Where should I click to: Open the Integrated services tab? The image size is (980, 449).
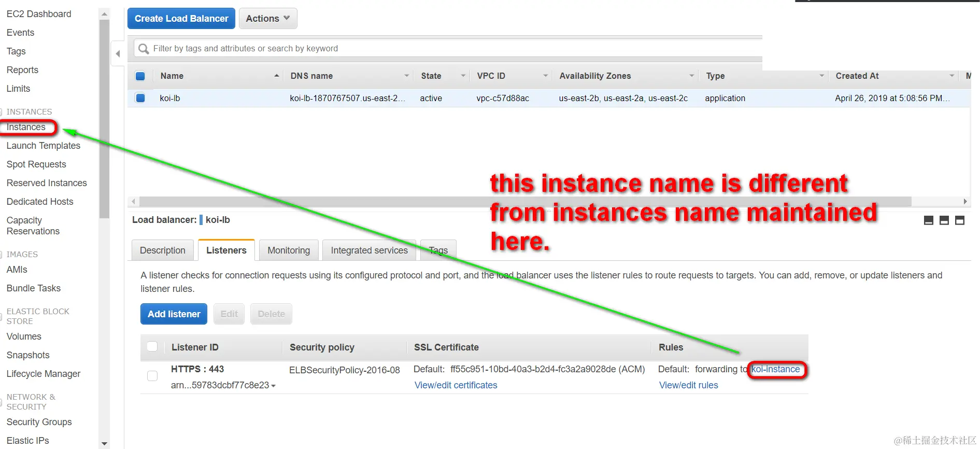[x=369, y=250]
